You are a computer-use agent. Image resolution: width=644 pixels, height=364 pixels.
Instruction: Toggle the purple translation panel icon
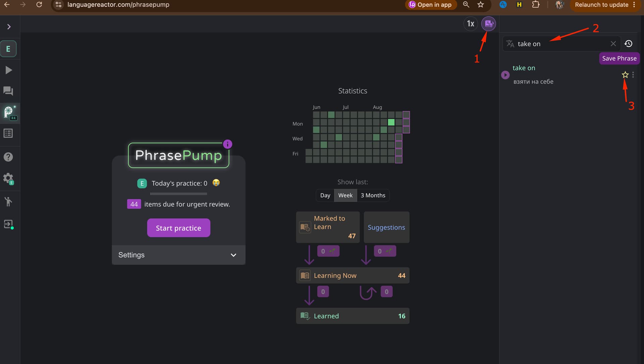pyautogui.click(x=489, y=24)
